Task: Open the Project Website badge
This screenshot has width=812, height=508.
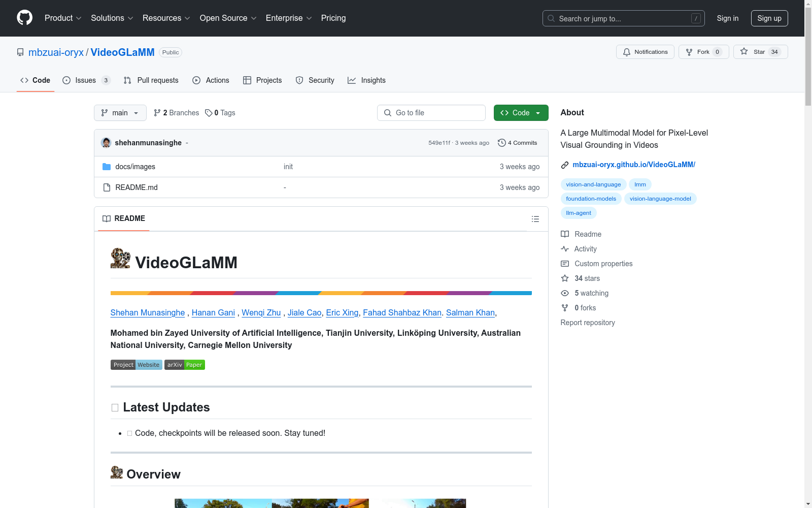Action: coord(137,365)
